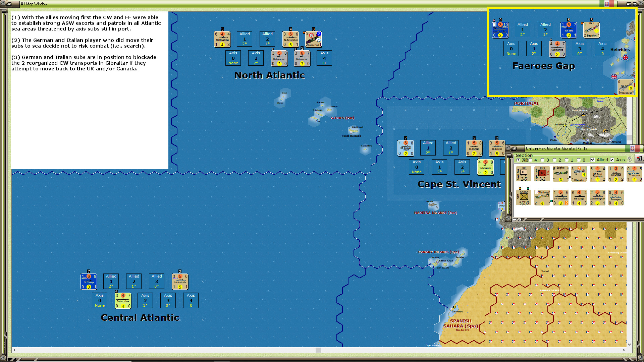Select CA Java in Faeroes Gap
This screenshot has width=644, height=362.
[569, 30]
